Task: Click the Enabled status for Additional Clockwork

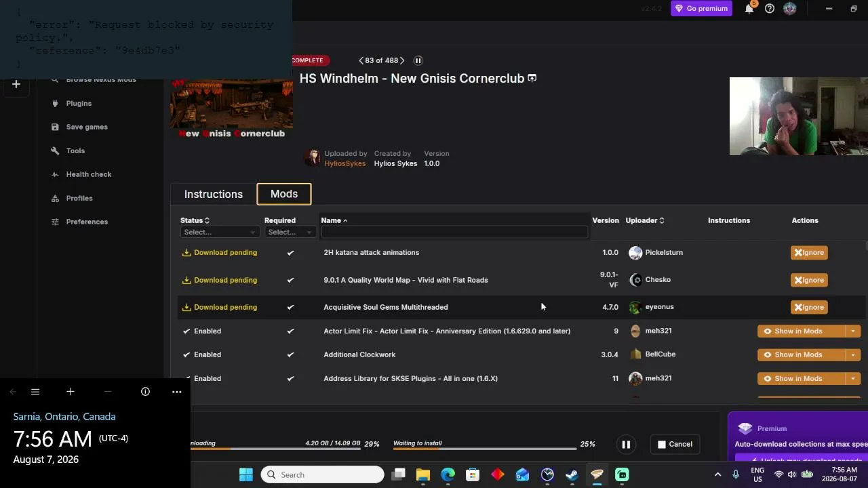Action: [x=202, y=354]
